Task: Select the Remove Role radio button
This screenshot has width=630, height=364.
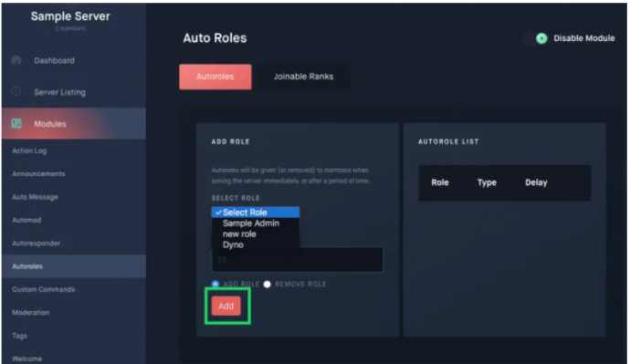Action: point(267,284)
